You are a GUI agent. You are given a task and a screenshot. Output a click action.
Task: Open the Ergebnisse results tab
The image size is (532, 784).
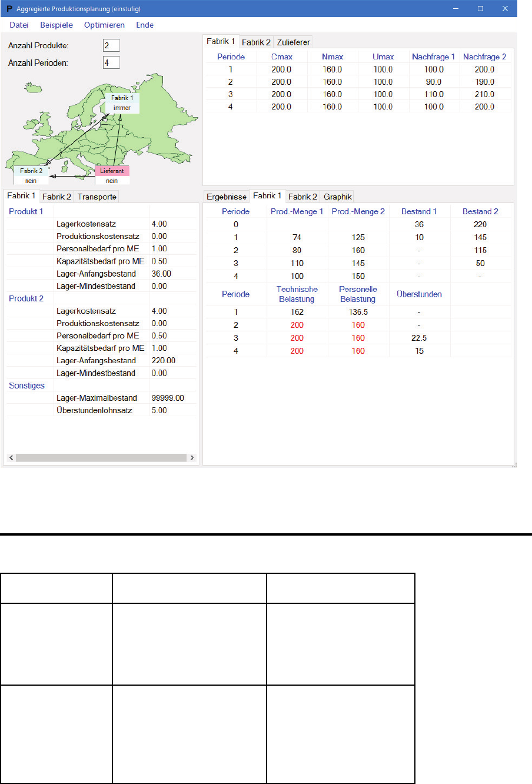[x=227, y=197]
